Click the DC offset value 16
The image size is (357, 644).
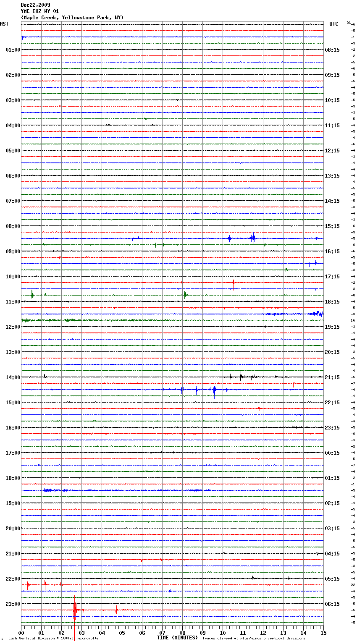click(x=353, y=320)
